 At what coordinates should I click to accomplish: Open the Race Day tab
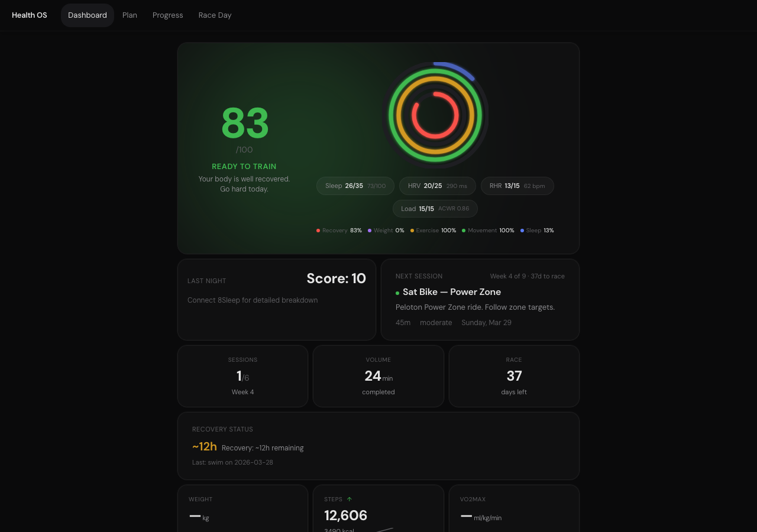[215, 15]
